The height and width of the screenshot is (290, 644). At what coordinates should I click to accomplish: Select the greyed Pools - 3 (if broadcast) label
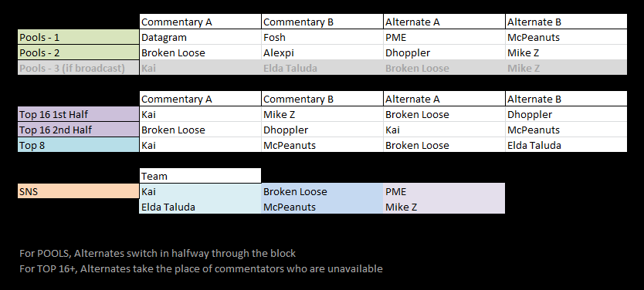[x=79, y=68]
